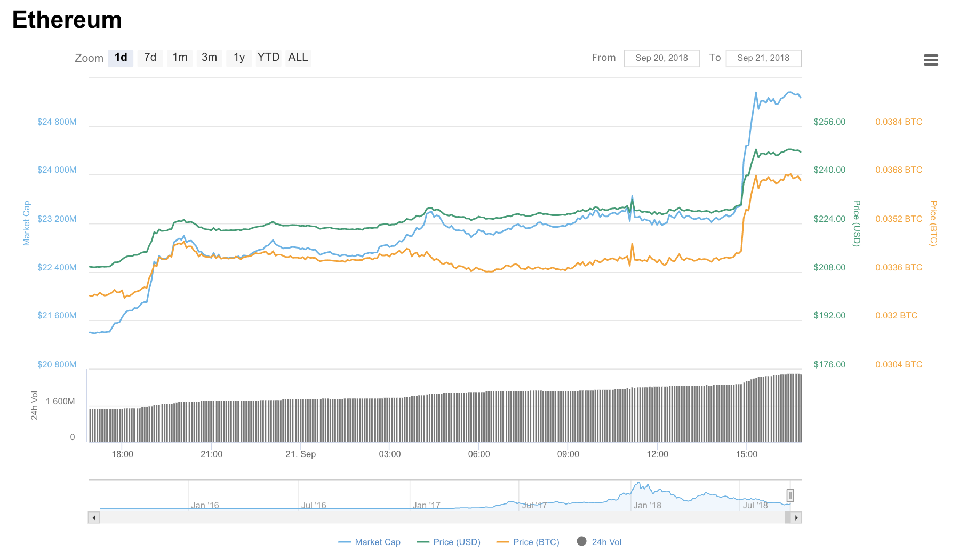
Task: Click the Jul '18 navigator label
Action: (x=755, y=505)
